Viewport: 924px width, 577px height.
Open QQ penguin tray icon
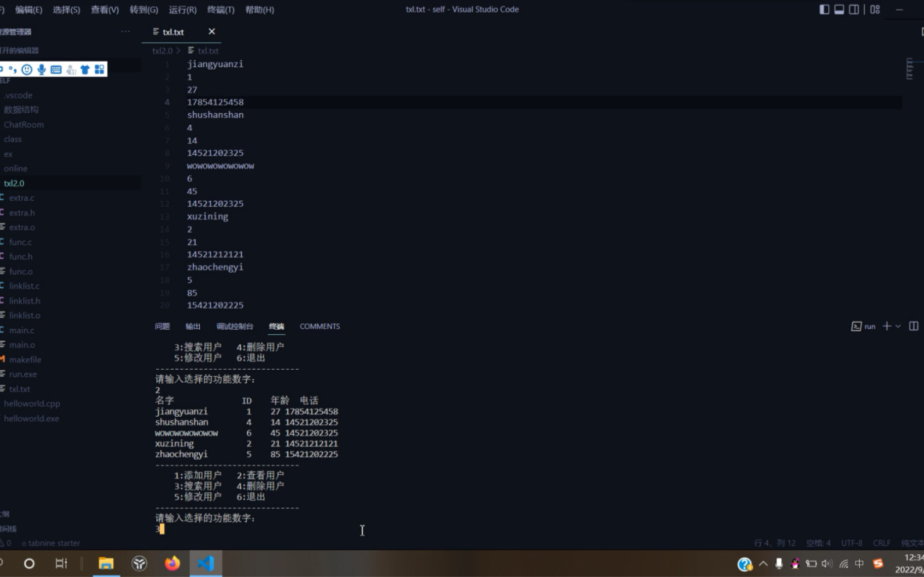click(x=795, y=563)
